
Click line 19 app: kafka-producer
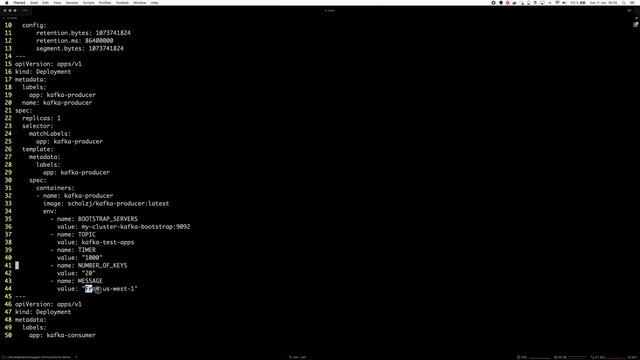point(62,95)
